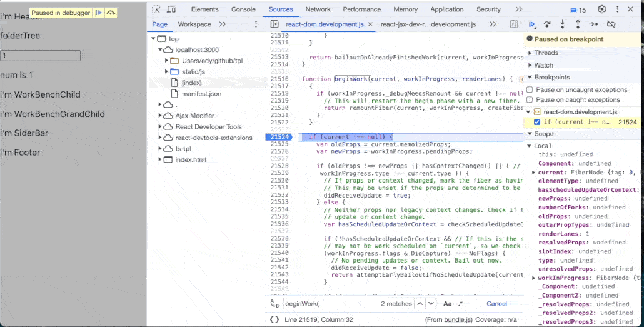Toggle regular expression search option
644x327 pixels.
click(x=460, y=304)
